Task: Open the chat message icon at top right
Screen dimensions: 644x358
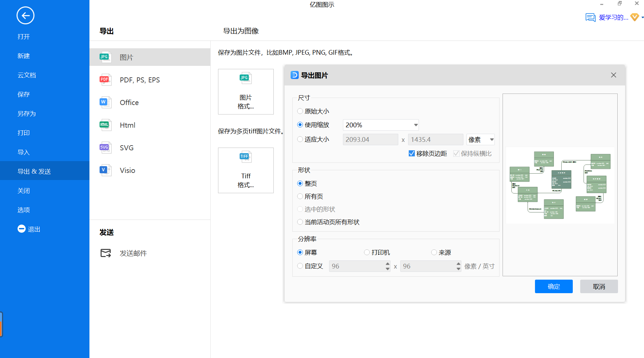Action: coord(590,18)
